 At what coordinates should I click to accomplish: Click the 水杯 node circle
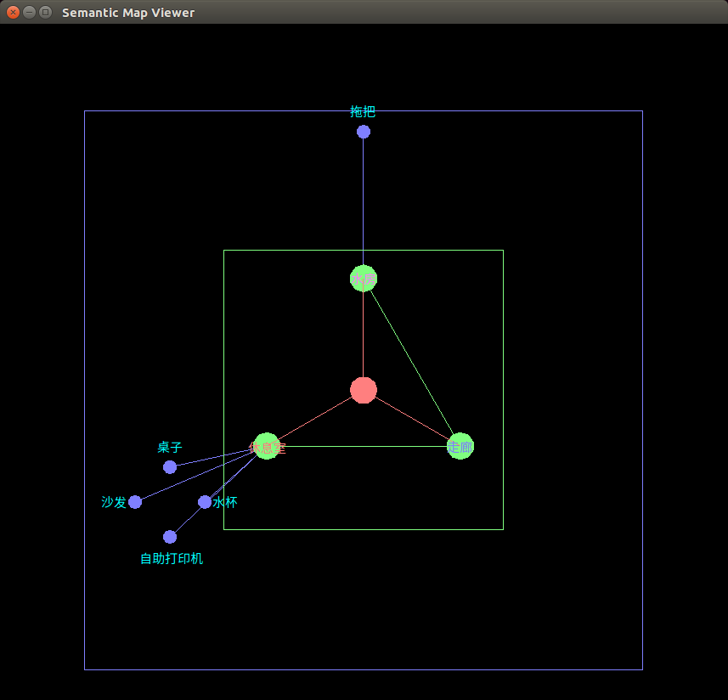click(x=205, y=502)
